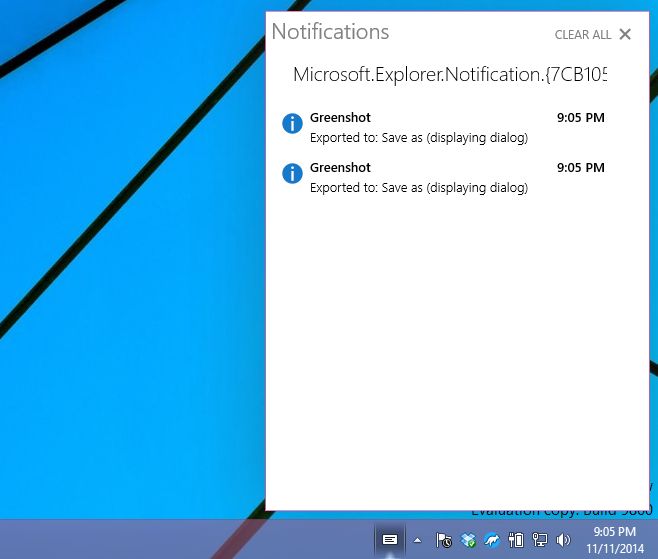
Task: Open the second Greenshot notification title
Action: [340, 168]
